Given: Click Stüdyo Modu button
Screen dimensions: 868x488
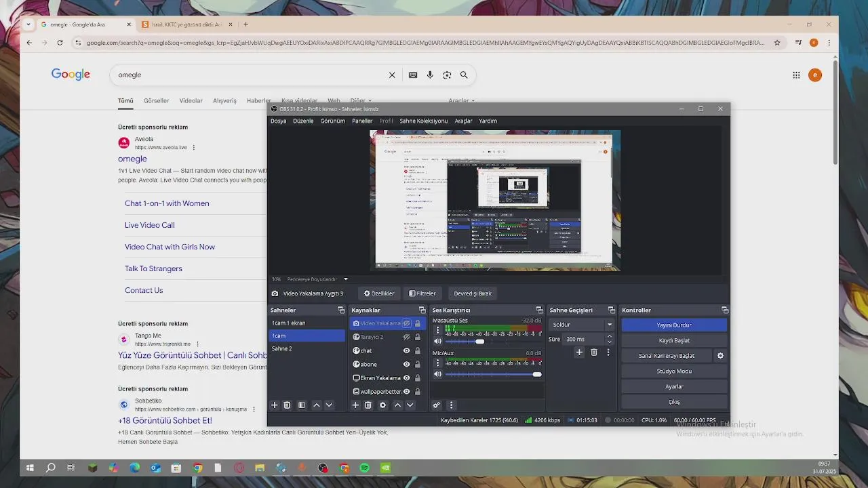Looking at the screenshot, I should [x=674, y=371].
